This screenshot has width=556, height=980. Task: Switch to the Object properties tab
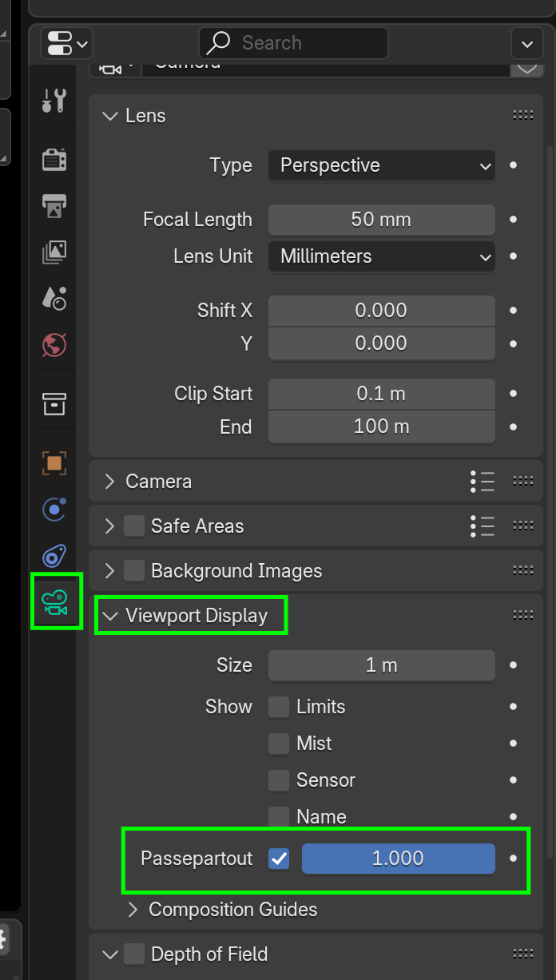[54, 462]
